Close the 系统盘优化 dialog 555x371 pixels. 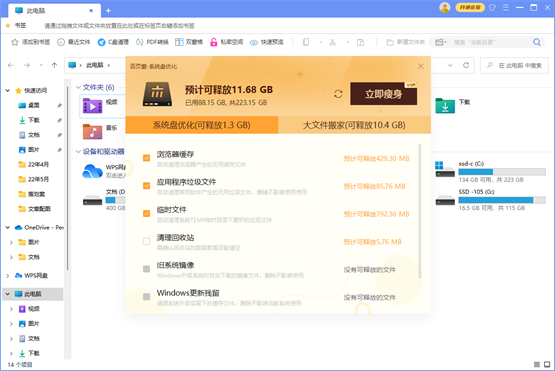coord(420,66)
